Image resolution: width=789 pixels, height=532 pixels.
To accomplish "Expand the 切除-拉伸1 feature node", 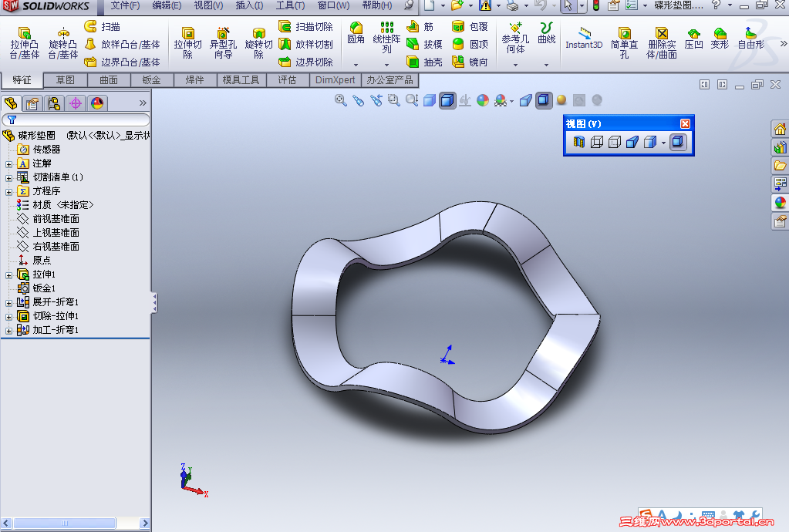I will [8, 317].
